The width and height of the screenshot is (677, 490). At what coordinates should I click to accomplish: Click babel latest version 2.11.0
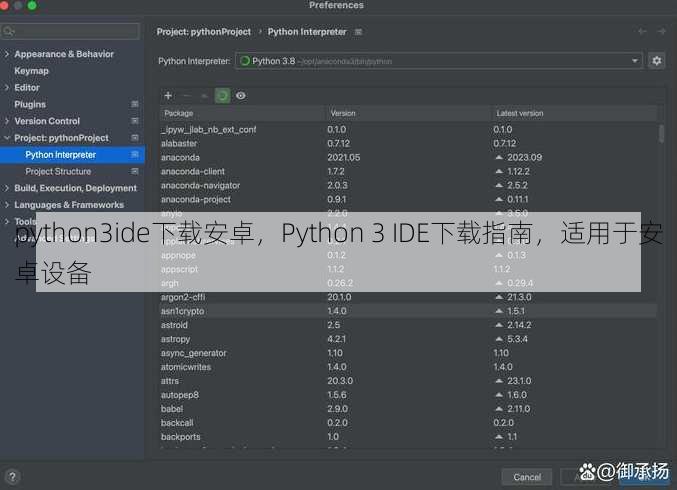(519, 408)
